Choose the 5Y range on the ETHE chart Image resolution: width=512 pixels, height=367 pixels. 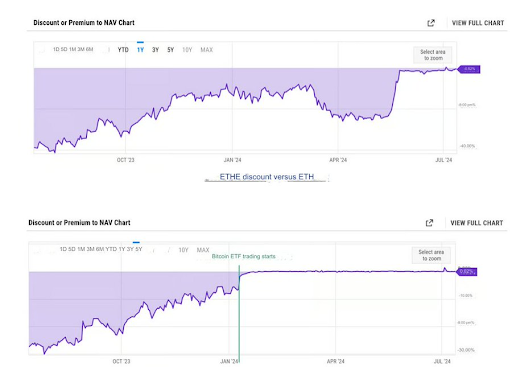click(171, 50)
